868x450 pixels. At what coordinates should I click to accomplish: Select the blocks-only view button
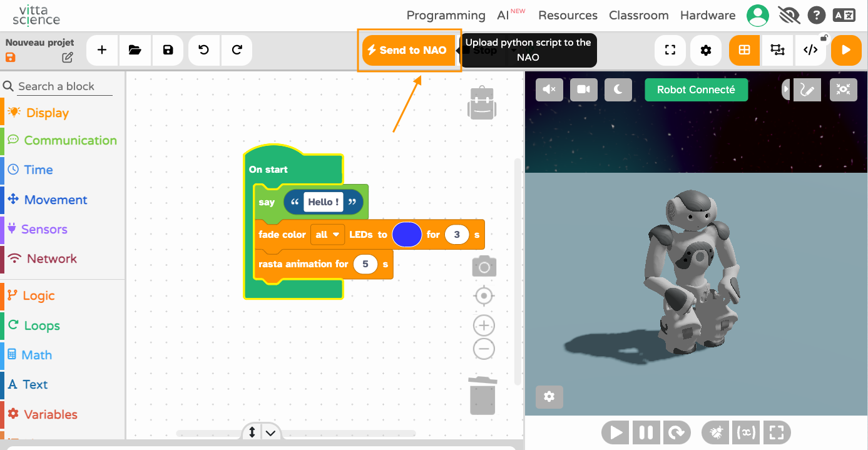(x=745, y=50)
